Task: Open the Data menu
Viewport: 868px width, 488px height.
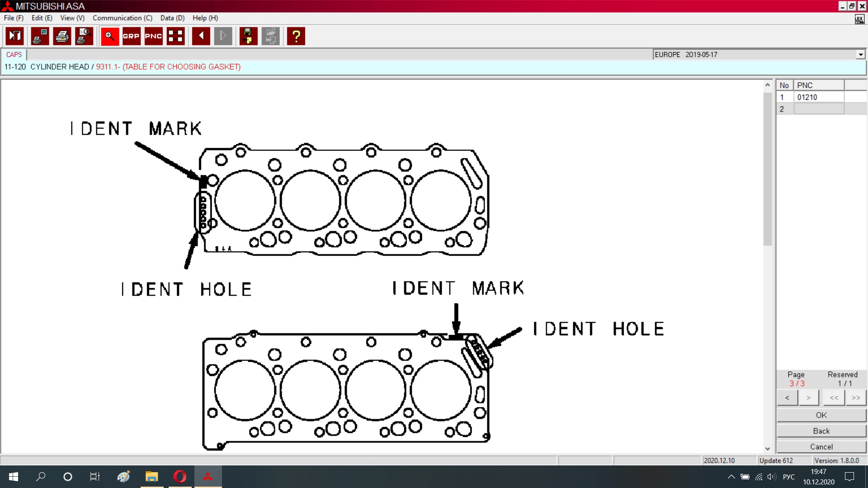Action: [x=172, y=18]
